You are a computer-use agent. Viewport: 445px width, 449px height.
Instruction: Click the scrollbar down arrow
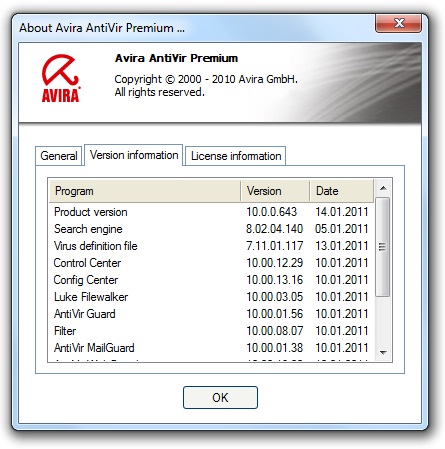pos(383,352)
